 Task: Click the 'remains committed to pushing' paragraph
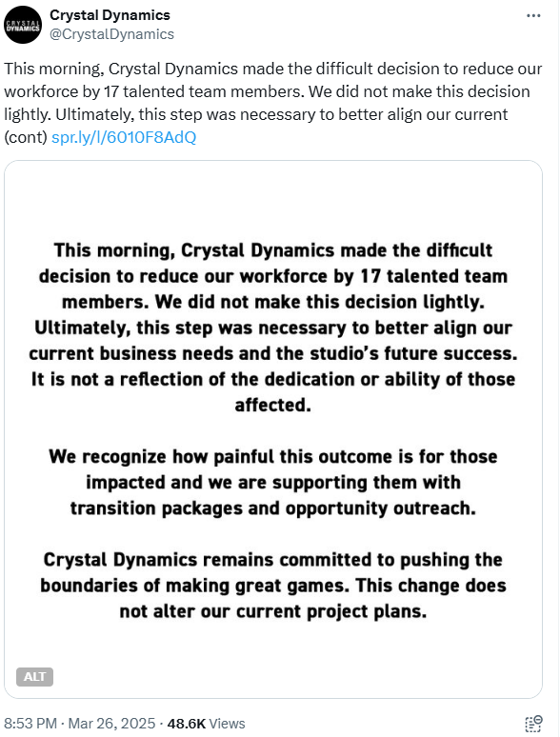(x=273, y=586)
